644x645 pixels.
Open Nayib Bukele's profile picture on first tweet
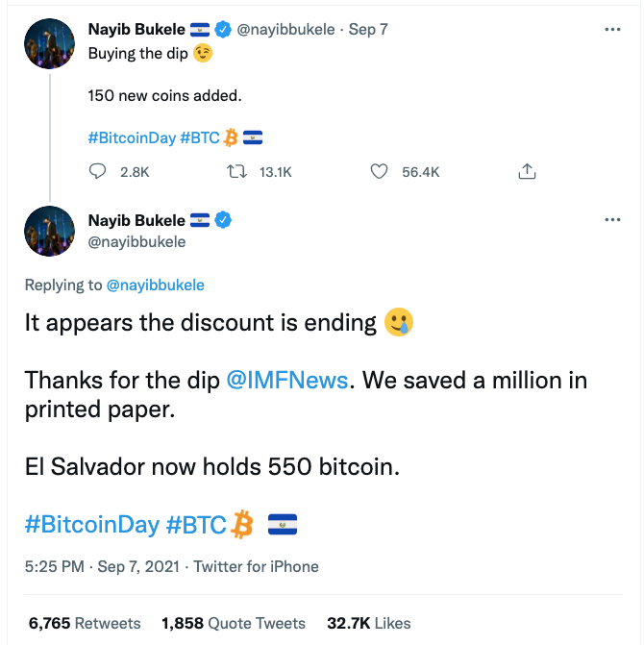click(x=49, y=43)
